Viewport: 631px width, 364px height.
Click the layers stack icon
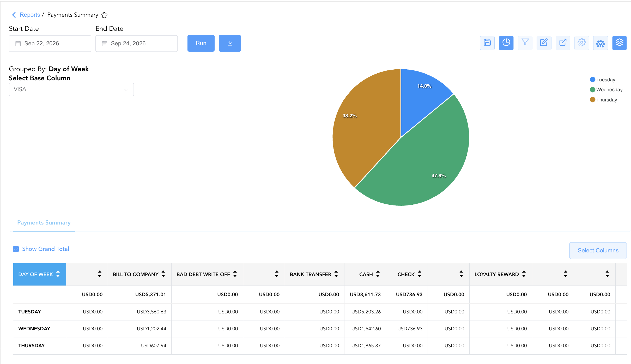click(x=619, y=43)
